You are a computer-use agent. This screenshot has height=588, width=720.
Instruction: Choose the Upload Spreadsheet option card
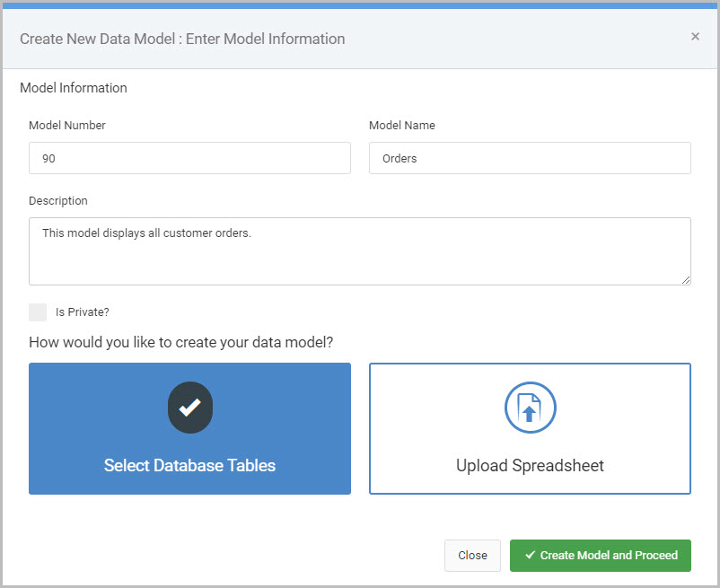point(530,429)
